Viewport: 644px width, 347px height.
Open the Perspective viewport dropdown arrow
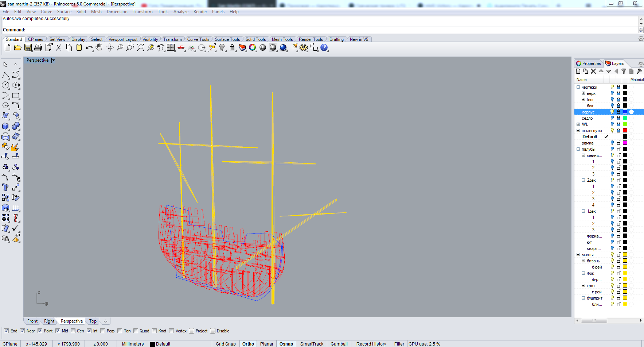53,60
